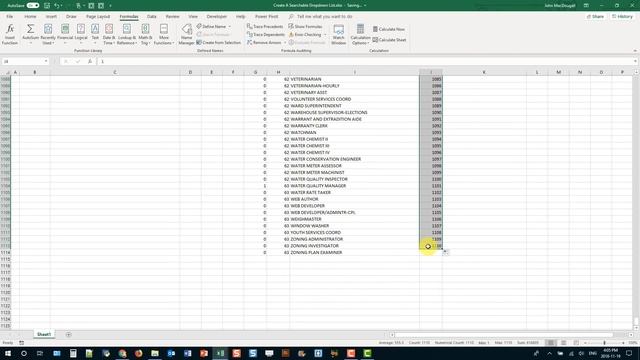Screen dimensions: 640x360
Task: Switch to the Insert tab
Action: pos(51,16)
